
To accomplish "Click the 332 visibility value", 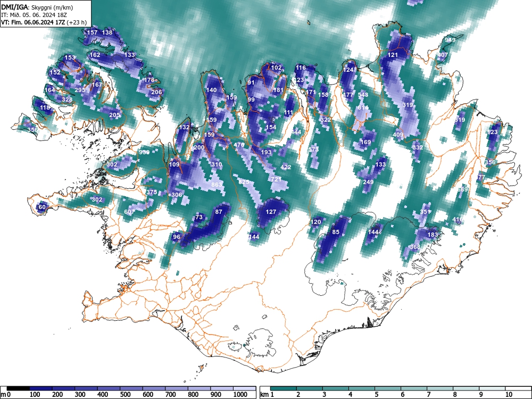I will 418,147.
